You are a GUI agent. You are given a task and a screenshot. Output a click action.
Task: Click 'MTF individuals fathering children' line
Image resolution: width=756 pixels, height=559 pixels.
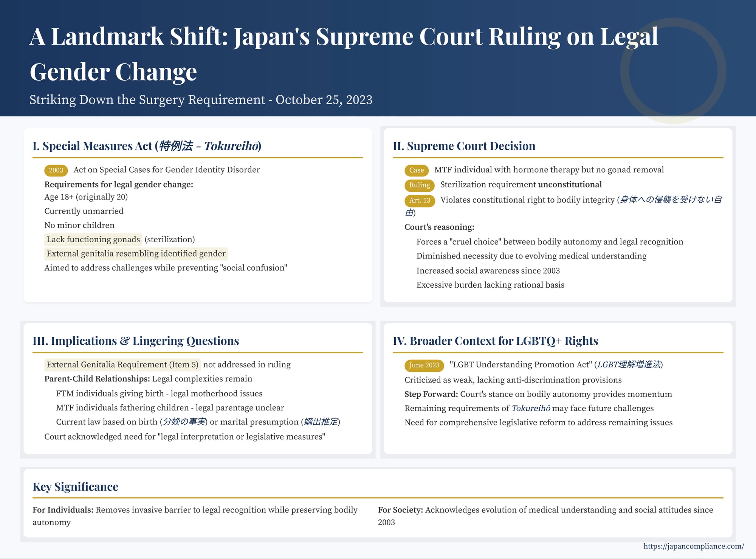click(170, 407)
